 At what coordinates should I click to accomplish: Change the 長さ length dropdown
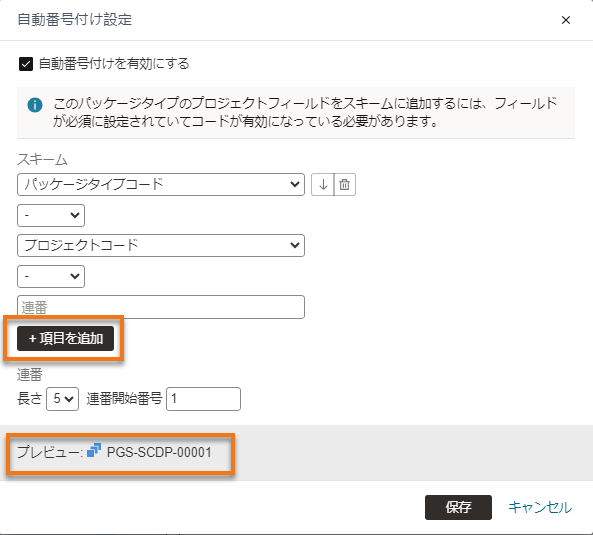pos(62,399)
